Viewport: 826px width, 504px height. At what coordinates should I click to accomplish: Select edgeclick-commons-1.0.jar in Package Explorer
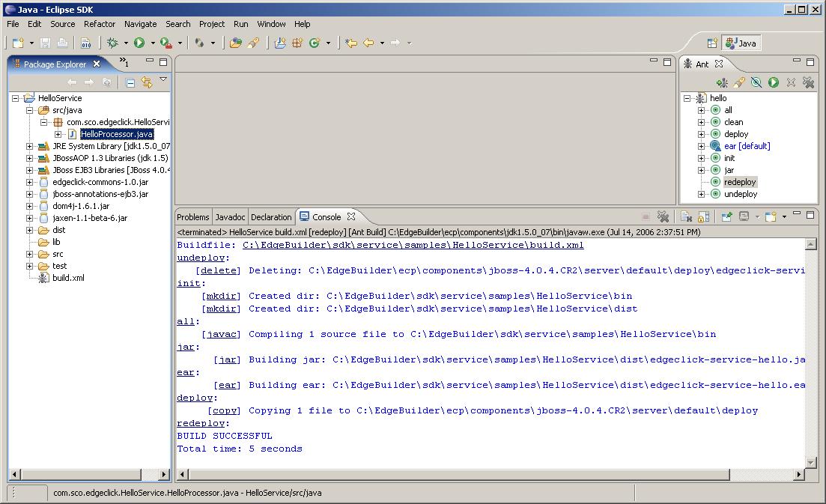[100, 182]
